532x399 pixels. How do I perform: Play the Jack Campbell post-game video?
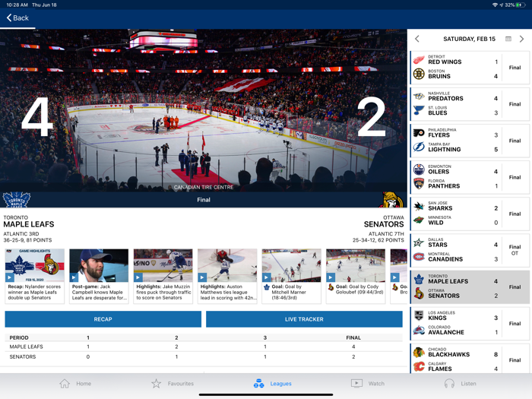(99, 265)
